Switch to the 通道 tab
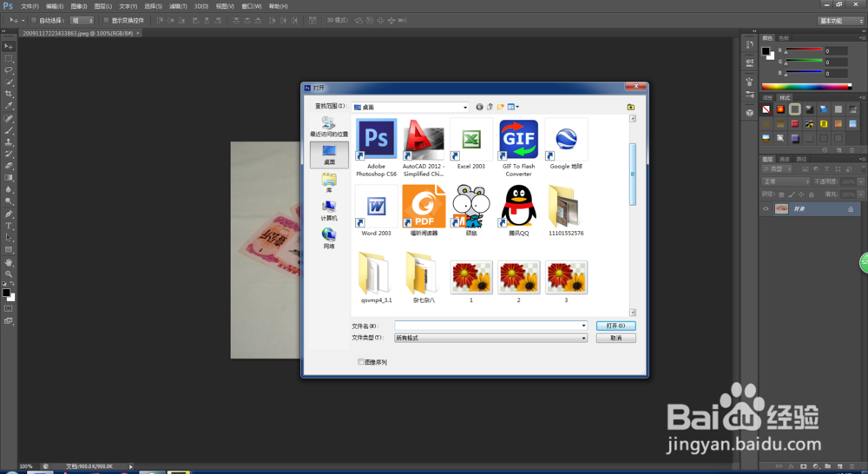 pos(785,159)
